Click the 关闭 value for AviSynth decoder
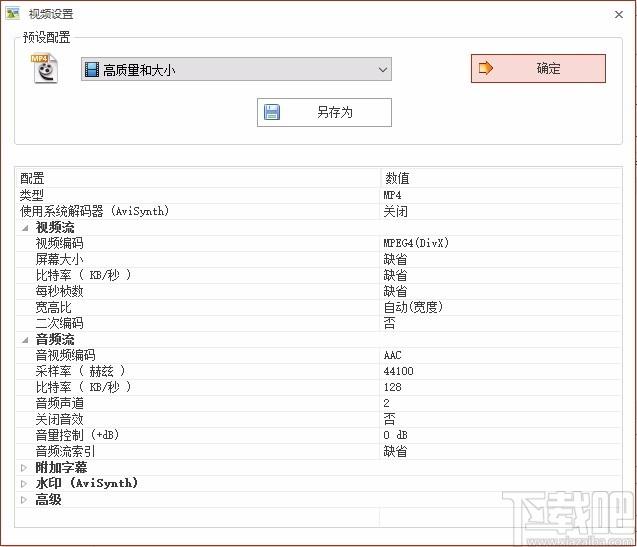 (395, 211)
